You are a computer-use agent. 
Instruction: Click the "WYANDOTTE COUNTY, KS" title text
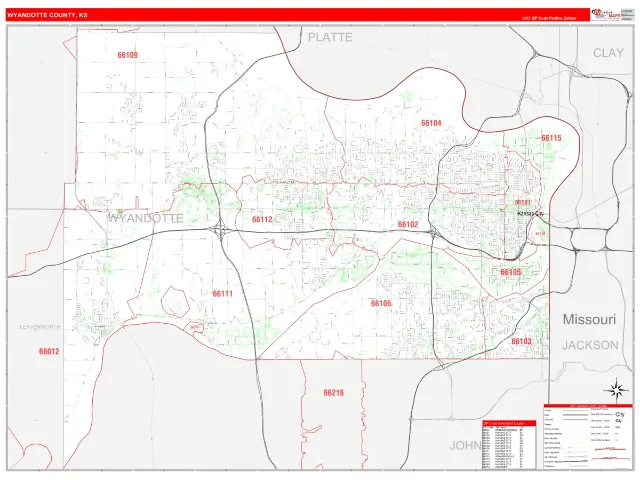(47, 15)
